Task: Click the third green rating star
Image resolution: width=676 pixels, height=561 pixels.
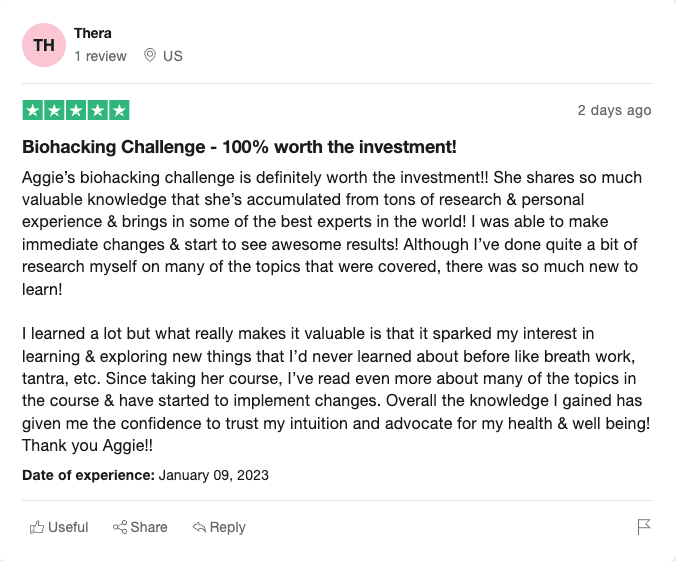Action: (76, 110)
